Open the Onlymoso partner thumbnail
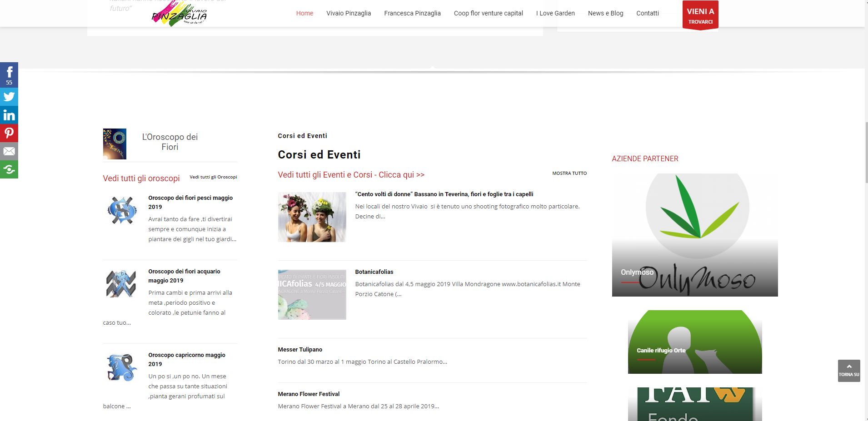This screenshot has width=868, height=421. point(695,235)
